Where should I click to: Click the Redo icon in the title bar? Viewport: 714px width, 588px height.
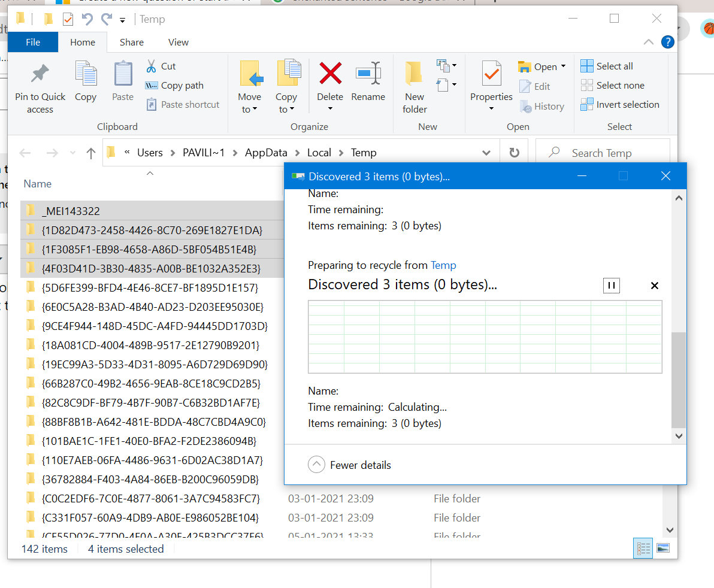pos(107,19)
